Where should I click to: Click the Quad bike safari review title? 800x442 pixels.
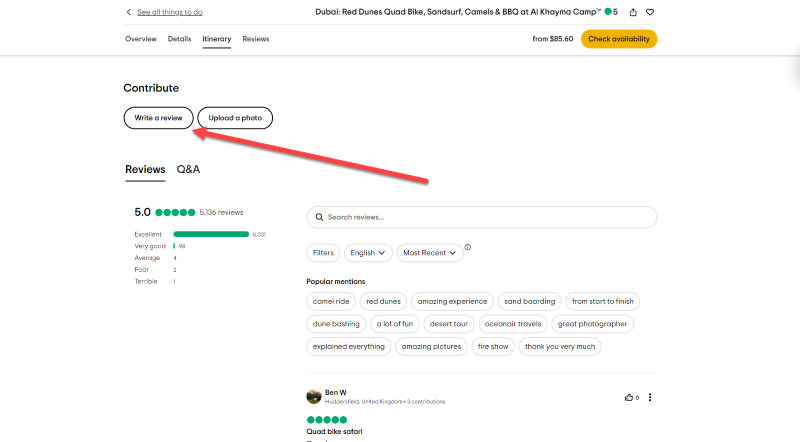(334, 432)
